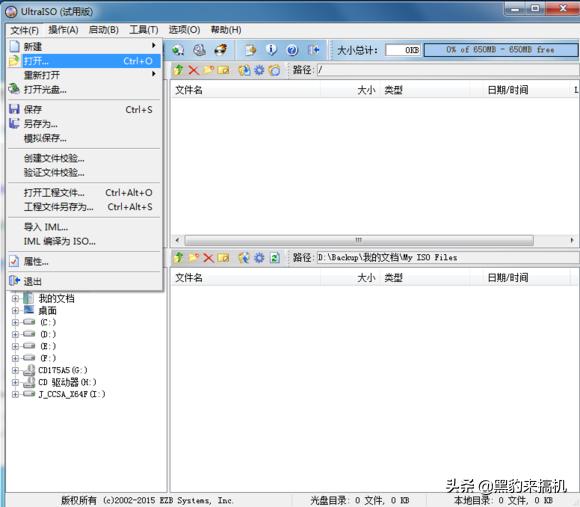This screenshot has width=580, height=507.
Task: Open the 启动(B) menu
Action: point(104,30)
